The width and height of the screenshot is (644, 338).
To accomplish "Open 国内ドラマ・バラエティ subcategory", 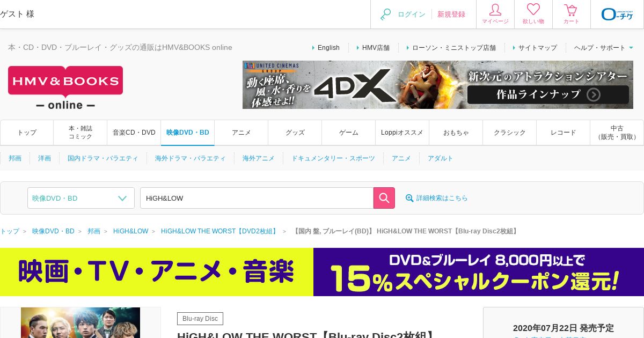I will point(103,158).
